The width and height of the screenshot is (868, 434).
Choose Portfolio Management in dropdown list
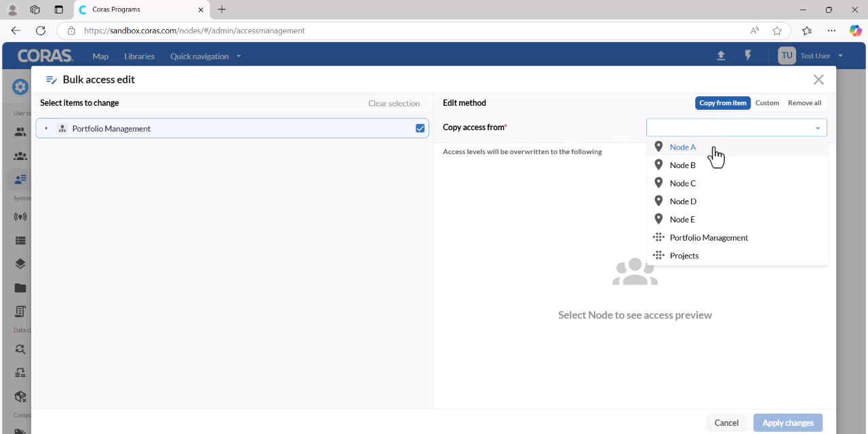tap(737, 237)
